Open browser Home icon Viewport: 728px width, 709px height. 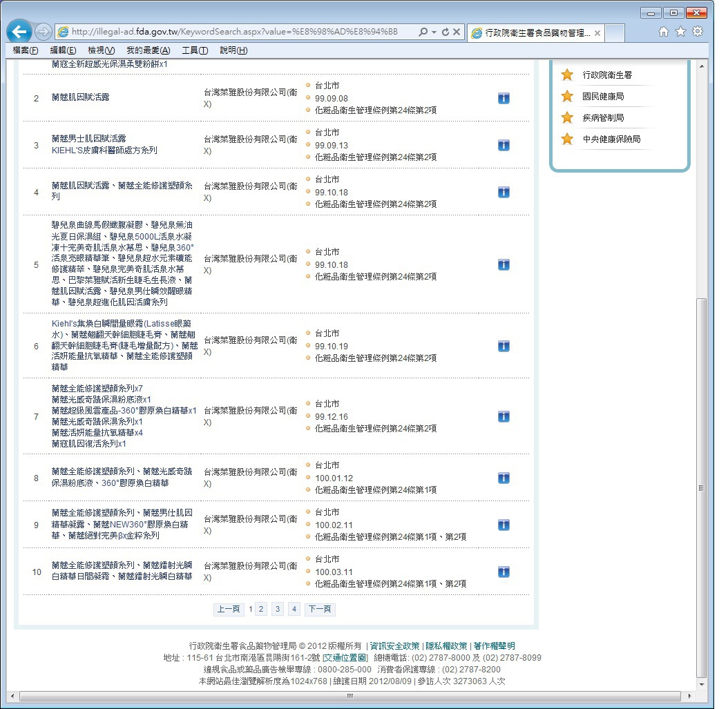tap(664, 32)
